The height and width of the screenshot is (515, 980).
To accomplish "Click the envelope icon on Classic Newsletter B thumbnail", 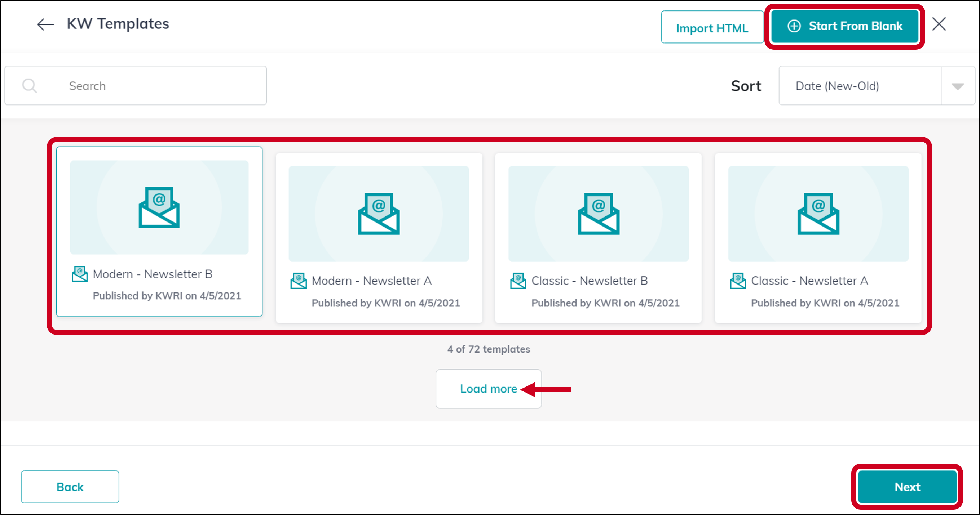I will pos(599,214).
